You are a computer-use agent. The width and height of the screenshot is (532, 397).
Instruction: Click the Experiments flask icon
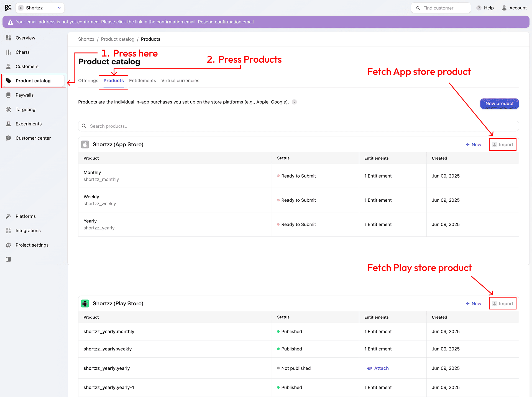pyautogui.click(x=8, y=124)
